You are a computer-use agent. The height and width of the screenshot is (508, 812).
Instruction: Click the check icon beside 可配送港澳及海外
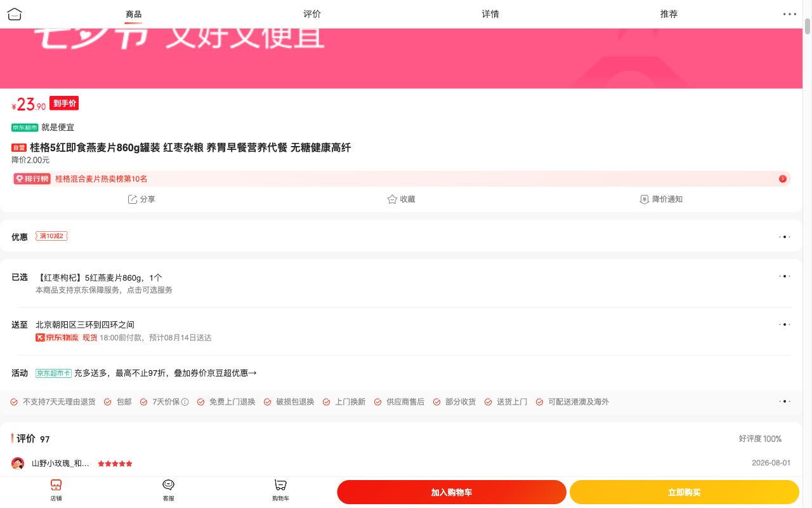click(540, 402)
